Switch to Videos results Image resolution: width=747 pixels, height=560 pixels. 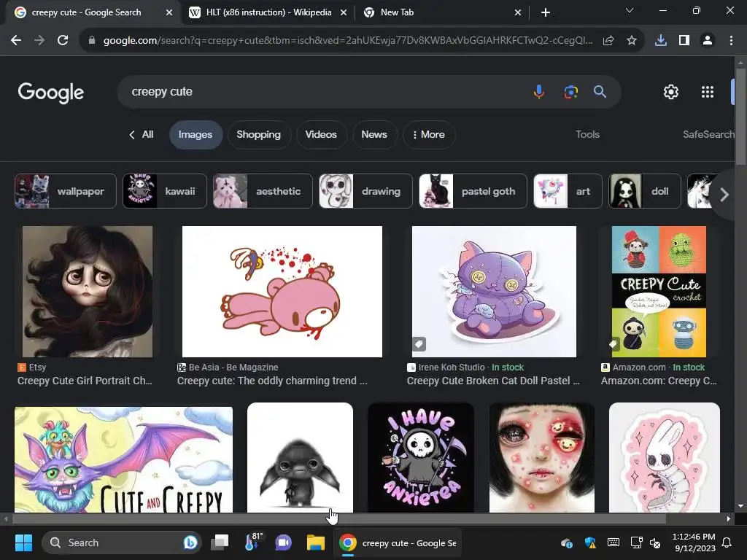coord(321,135)
